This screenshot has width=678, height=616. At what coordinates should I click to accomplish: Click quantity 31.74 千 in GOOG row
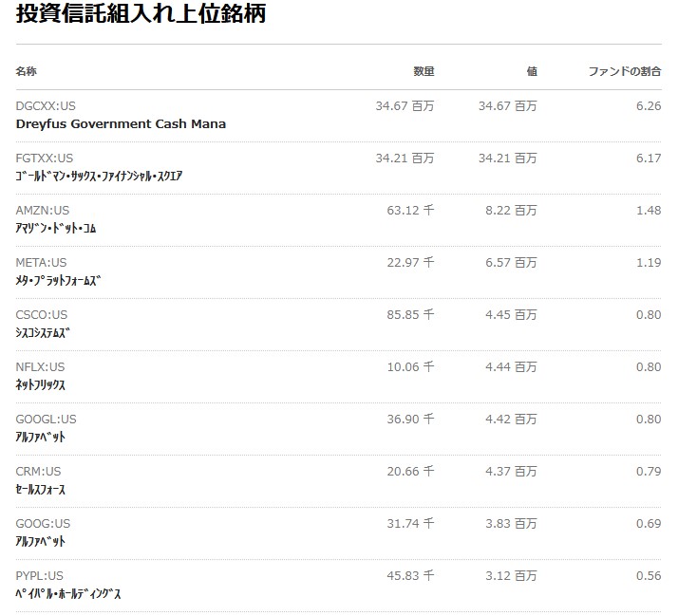[410, 524]
